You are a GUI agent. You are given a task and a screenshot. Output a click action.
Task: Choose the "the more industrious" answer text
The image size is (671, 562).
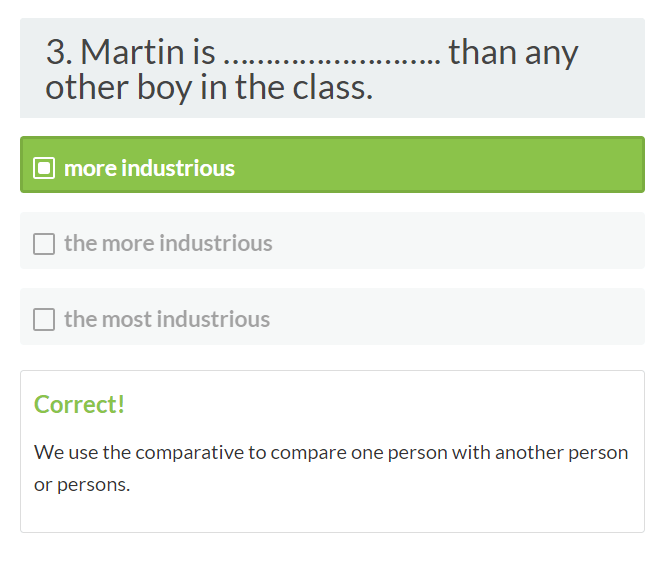[x=168, y=243]
